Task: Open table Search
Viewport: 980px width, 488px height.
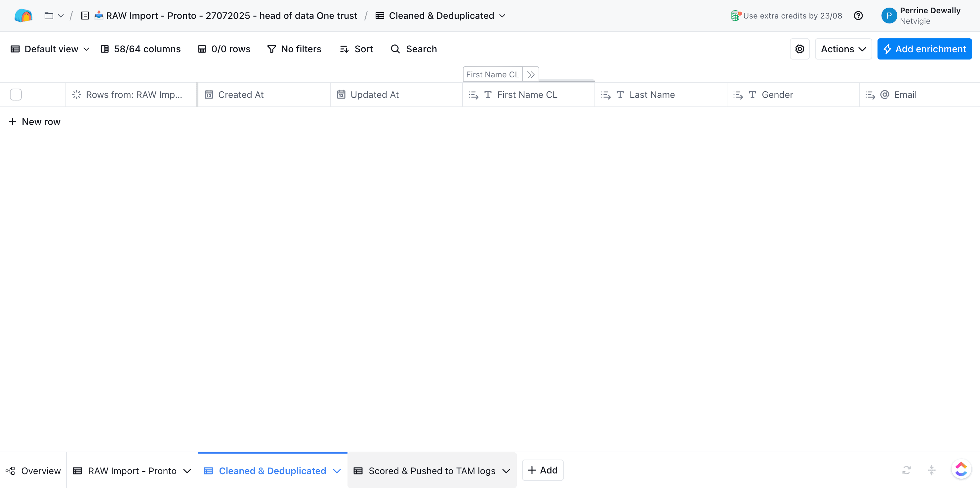Action: point(414,49)
